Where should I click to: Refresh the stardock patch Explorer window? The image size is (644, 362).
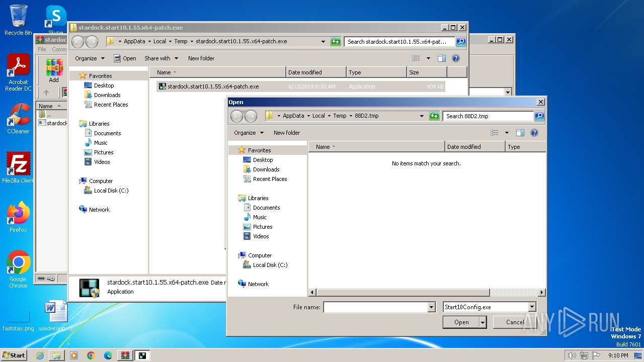point(336,42)
